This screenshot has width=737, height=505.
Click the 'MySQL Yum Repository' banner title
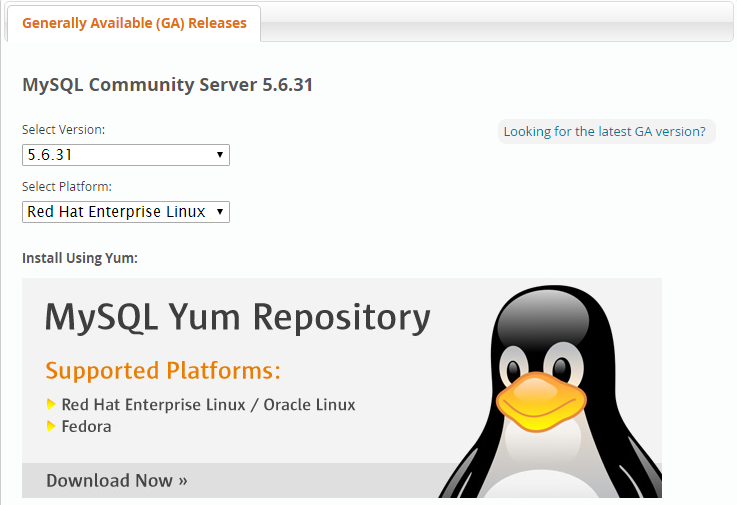tap(237, 318)
